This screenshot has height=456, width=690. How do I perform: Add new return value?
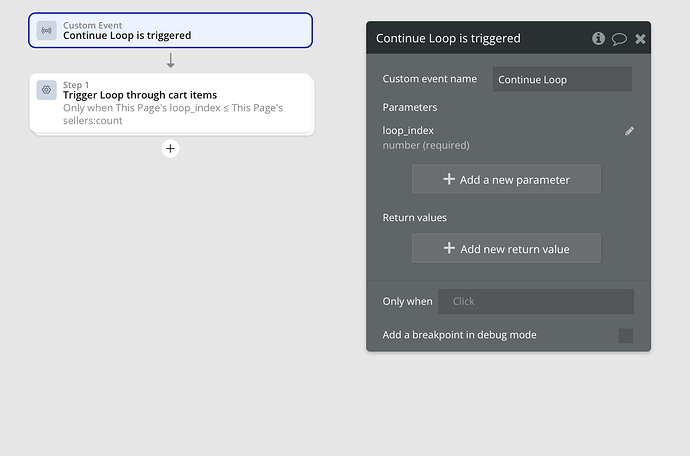tap(506, 248)
